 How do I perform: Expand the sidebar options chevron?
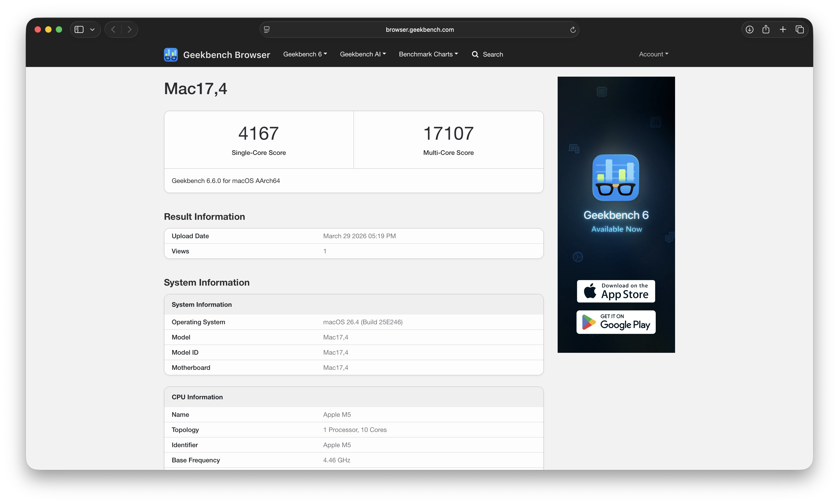[x=92, y=29]
